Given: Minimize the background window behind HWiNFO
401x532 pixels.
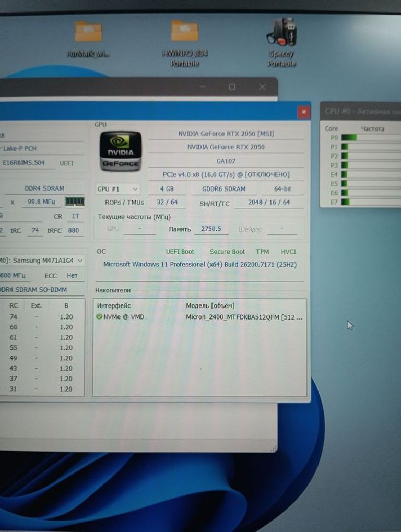Looking at the screenshot, I should click(203, 87).
